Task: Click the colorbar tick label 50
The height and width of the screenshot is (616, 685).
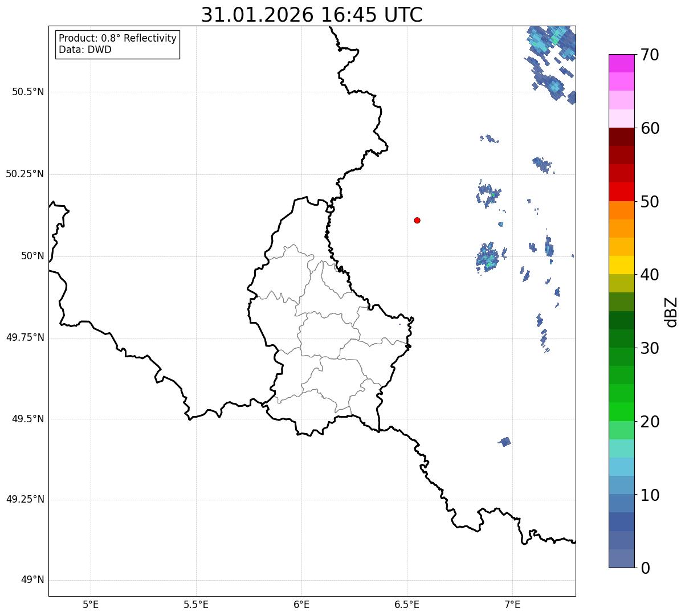Action: (650, 202)
